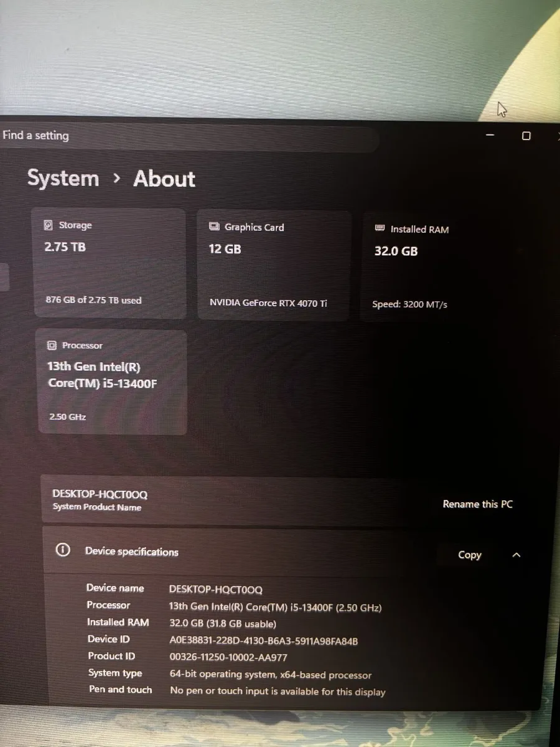This screenshot has width=560, height=747.
Task: Select 'Speed: 3200 MT/s' text
Action: [x=409, y=304]
